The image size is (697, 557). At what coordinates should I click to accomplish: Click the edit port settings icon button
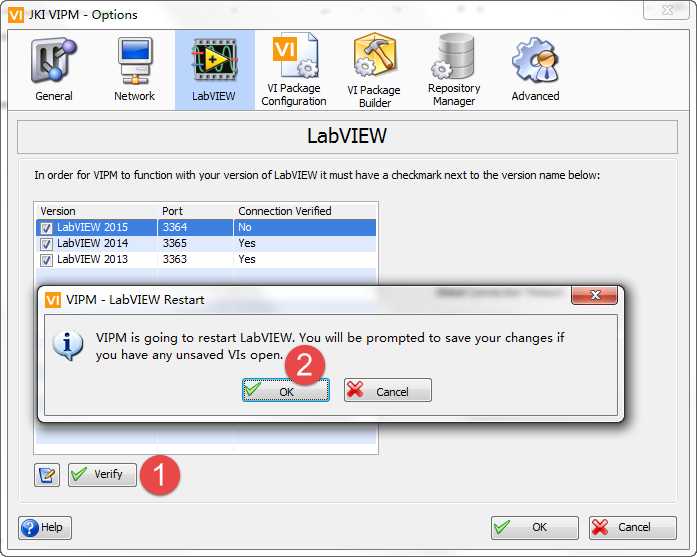click(47, 475)
